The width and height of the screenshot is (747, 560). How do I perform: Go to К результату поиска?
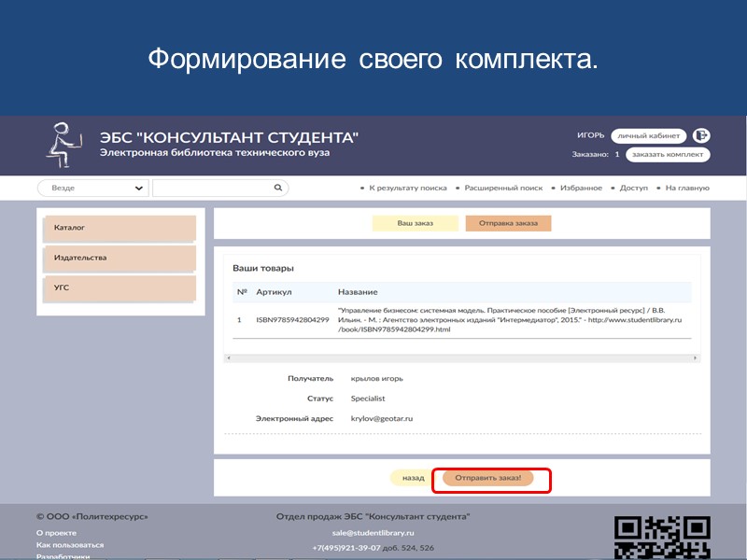408,189
